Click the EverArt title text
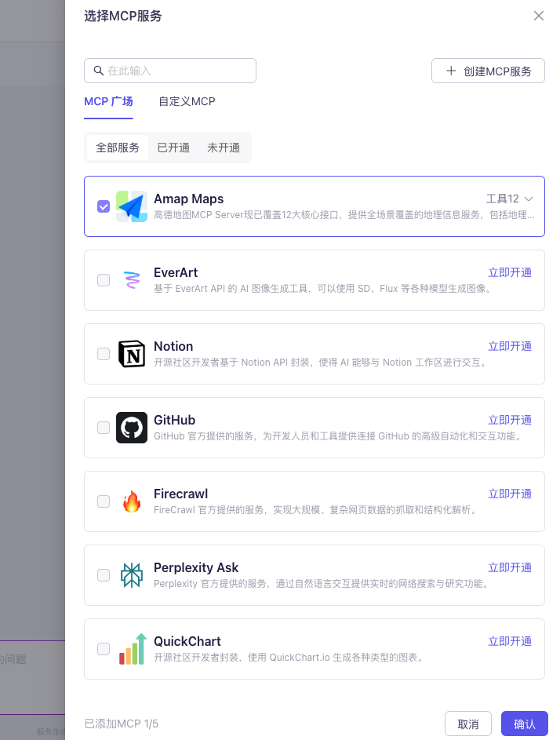Viewport: 560px width, 740px height. (176, 272)
